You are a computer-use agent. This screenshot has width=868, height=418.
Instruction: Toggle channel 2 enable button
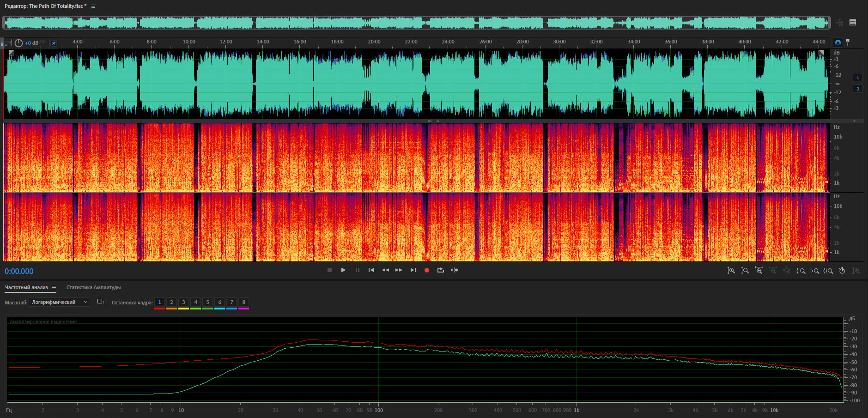(858, 89)
